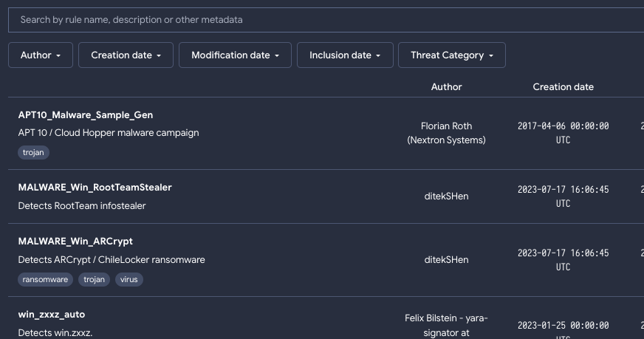Open the MALWARE_Win_ARCrypt rule

pos(75,242)
